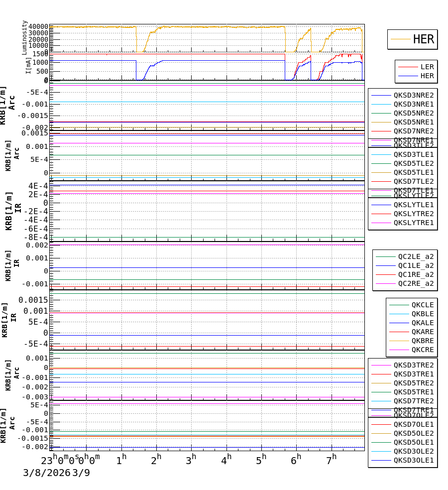The height and width of the screenshot is (490, 448).
Task: Choose the QKCRE legend entry
Action: tap(423, 350)
